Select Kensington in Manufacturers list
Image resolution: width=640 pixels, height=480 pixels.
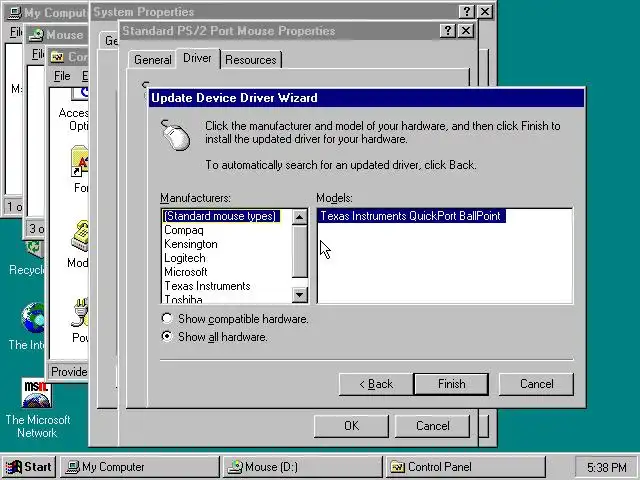[x=191, y=244]
